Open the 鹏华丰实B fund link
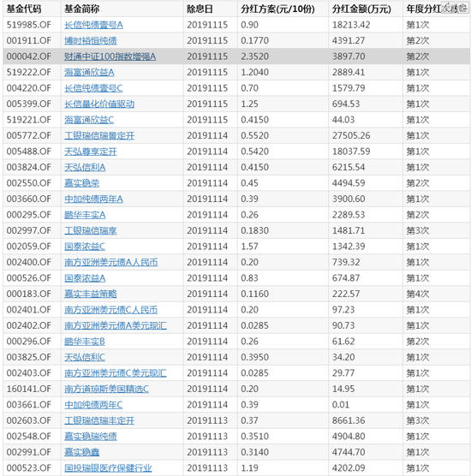The width and height of the screenshot is (471, 476). point(85,342)
